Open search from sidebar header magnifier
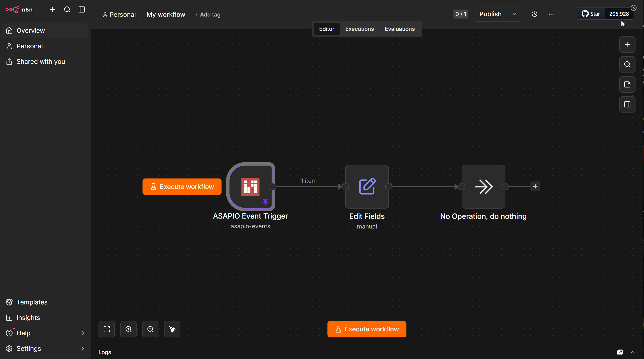Viewport: 644px width, 359px height. [67, 9]
